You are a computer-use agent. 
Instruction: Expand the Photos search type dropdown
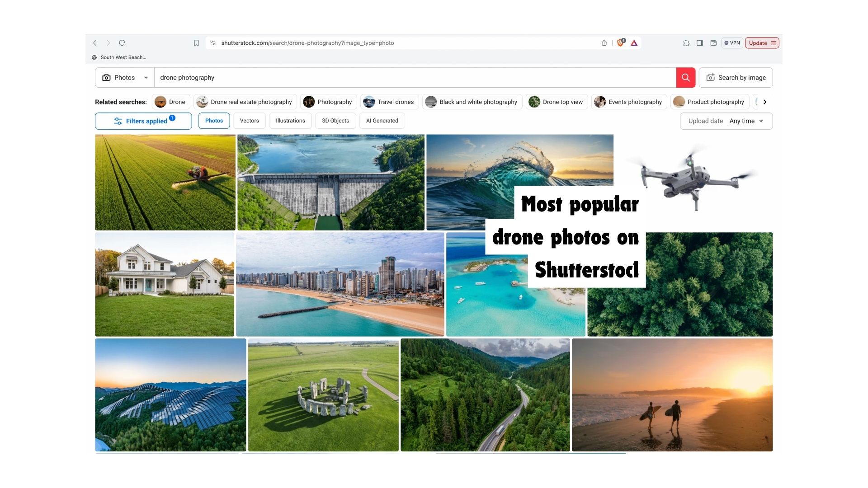click(x=146, y=77)
